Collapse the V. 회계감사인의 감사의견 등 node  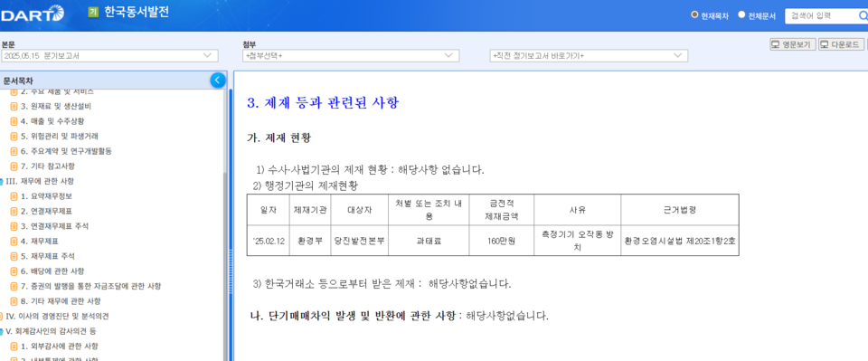point(2,331)
